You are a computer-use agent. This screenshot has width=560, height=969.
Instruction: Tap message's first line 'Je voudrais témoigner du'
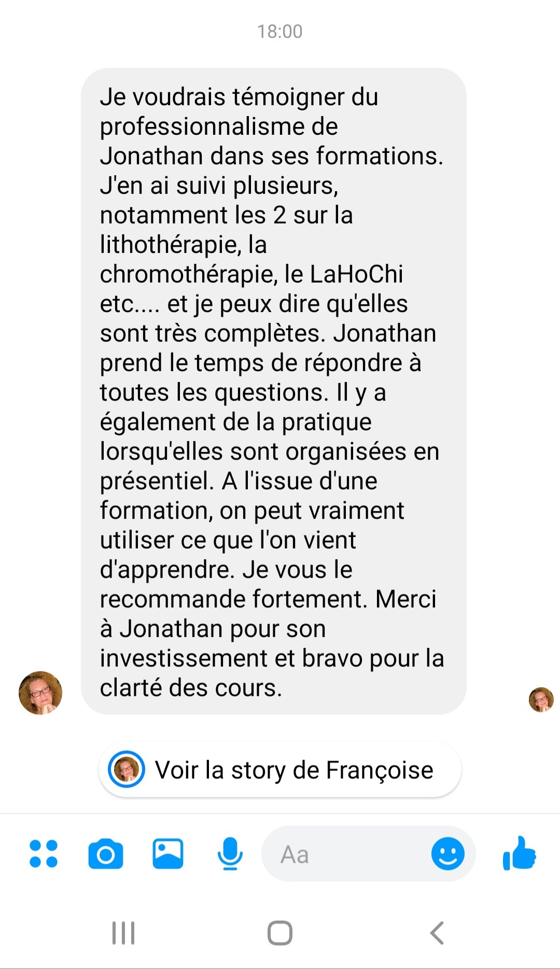click(x=239, y=97)
